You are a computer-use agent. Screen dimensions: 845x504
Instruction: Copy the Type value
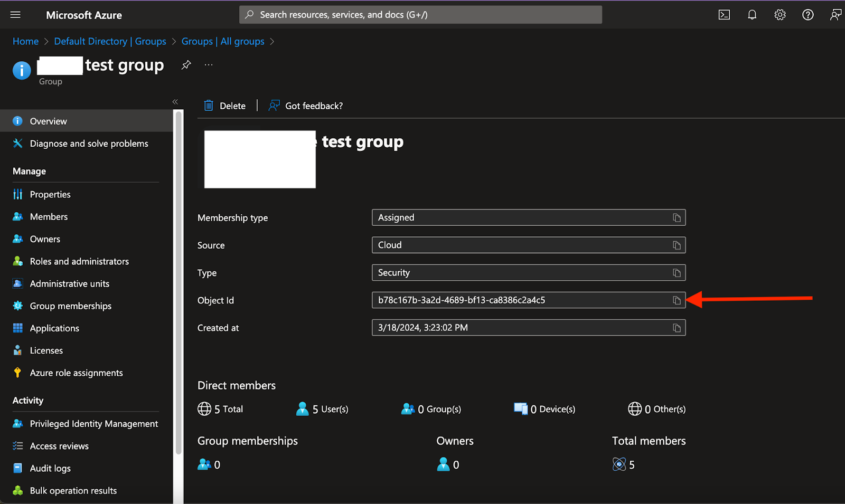(677, 273)
